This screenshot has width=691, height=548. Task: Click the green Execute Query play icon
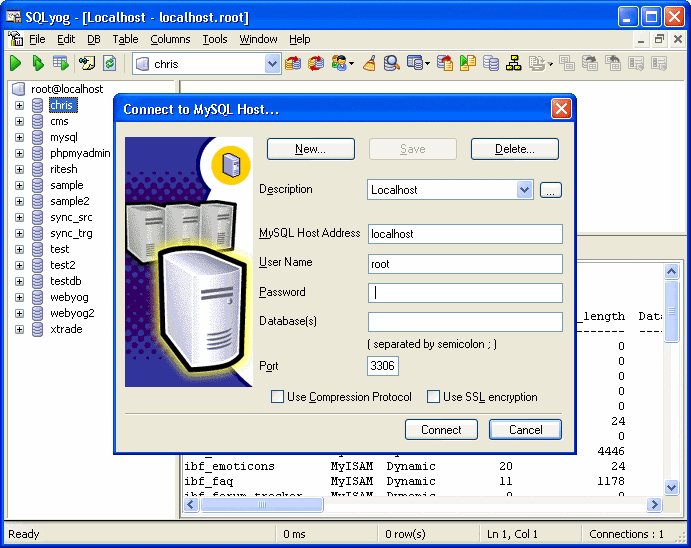[16, 63]
